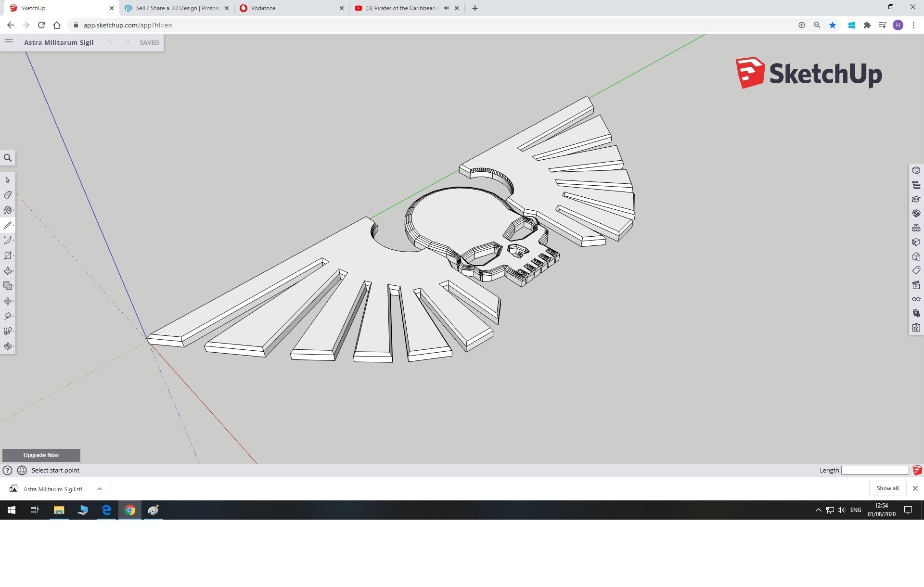Open the 3D Warehouse panel

point(916,213)
